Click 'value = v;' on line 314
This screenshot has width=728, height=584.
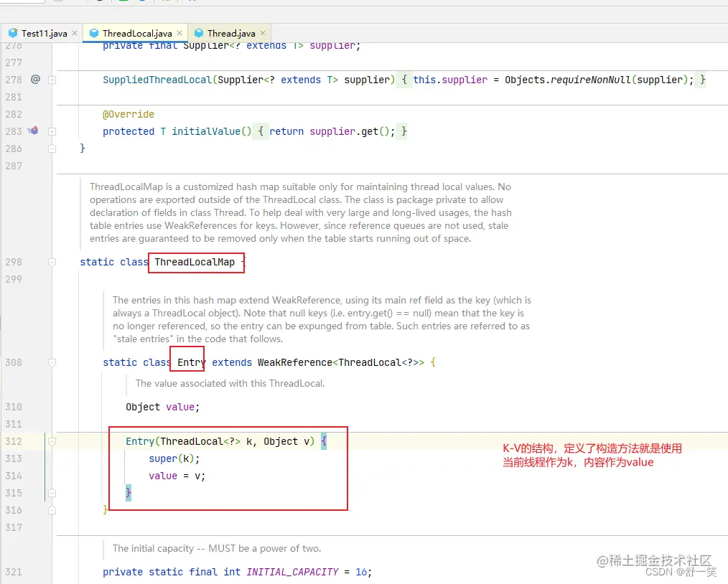pos(177,476)
